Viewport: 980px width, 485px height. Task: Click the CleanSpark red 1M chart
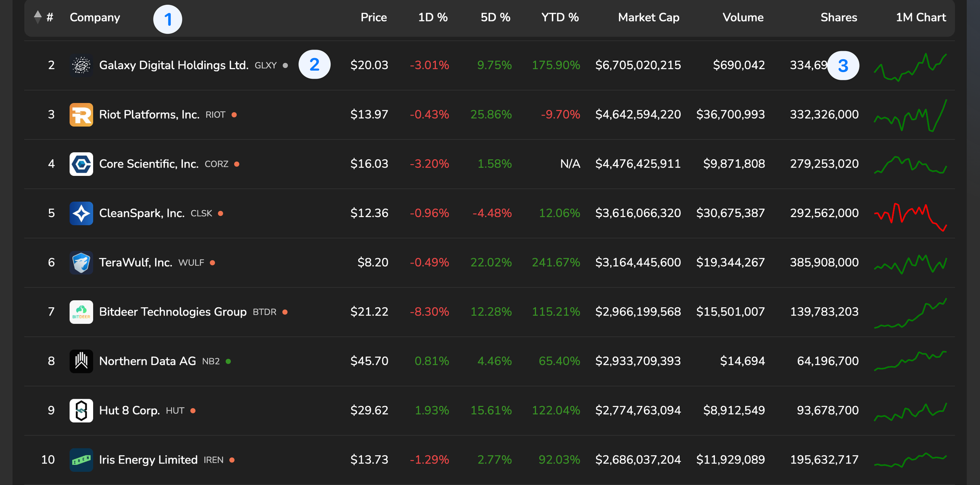[910, 216]
